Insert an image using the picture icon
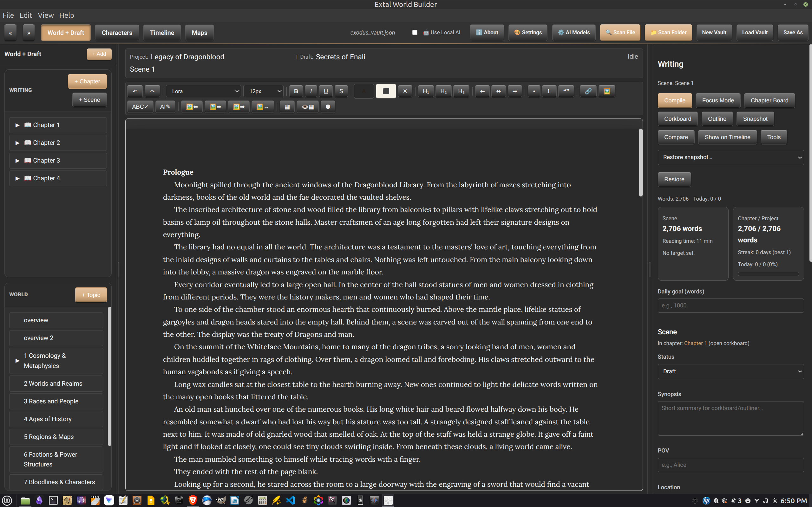This screenshot has height=507, width=812. tap(607, 91)
